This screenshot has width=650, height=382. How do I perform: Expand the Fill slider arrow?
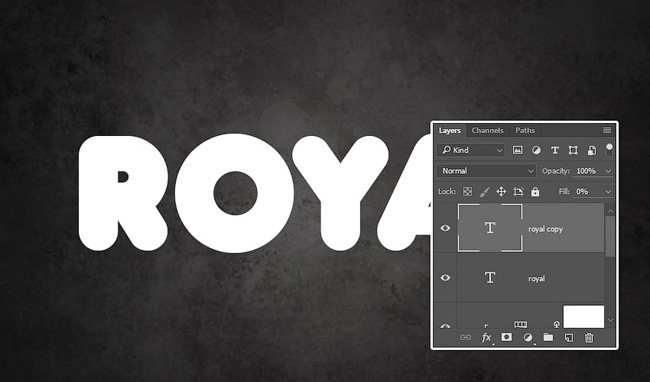pos(608,192)
